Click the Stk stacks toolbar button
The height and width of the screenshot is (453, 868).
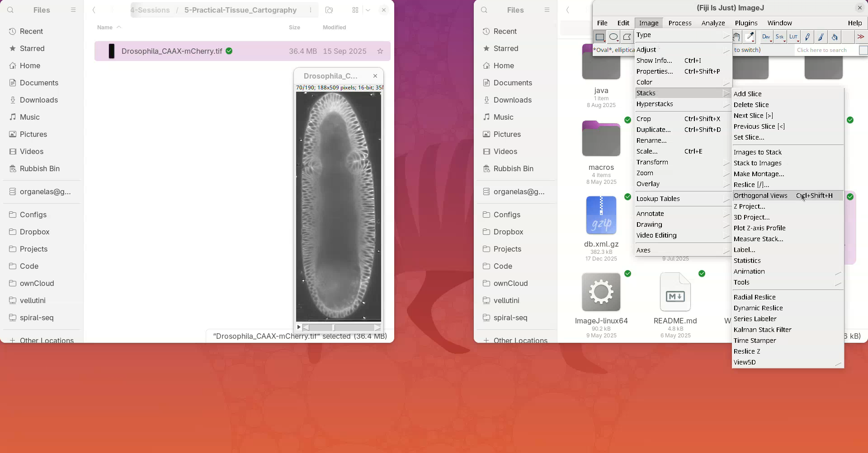pos(780,37)
